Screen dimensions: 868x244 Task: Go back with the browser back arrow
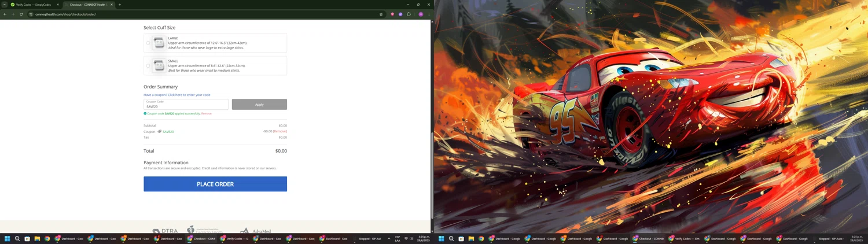tap(5, 14)
